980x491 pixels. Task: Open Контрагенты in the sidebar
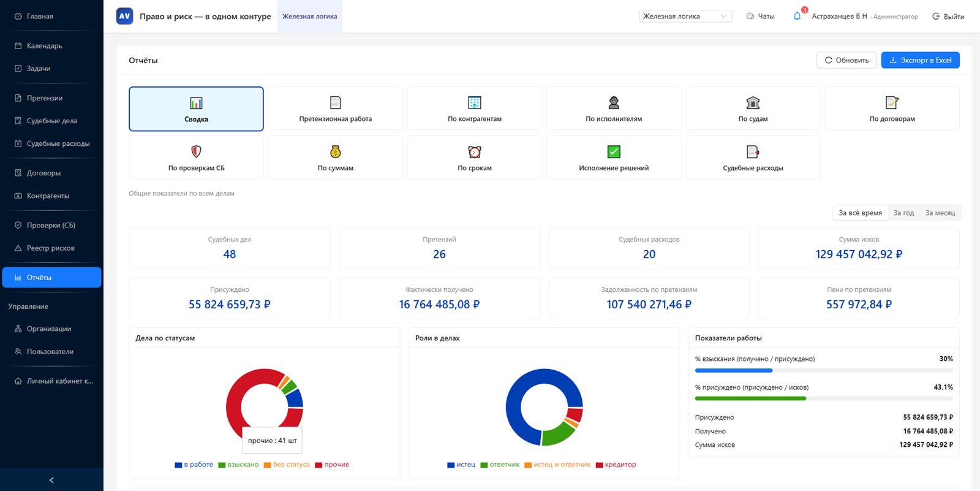51,196
